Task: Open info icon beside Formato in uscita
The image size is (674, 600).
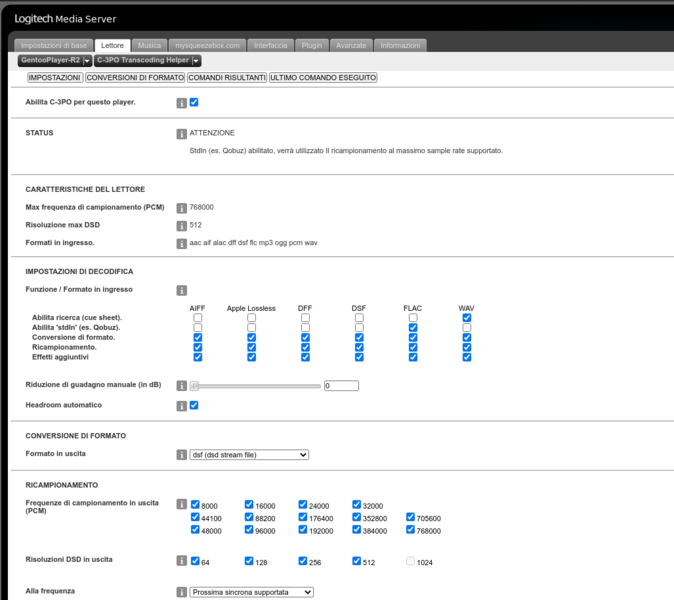Action: [x=181, y=454]
